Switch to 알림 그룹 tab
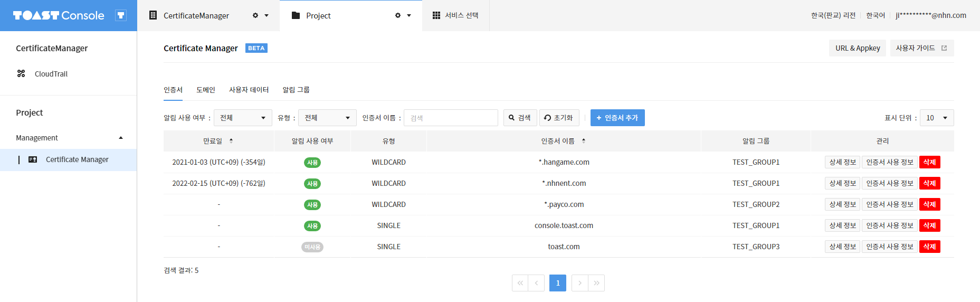Image resolution: width=980 pixels, height=302 pixels. click(296, 90)
